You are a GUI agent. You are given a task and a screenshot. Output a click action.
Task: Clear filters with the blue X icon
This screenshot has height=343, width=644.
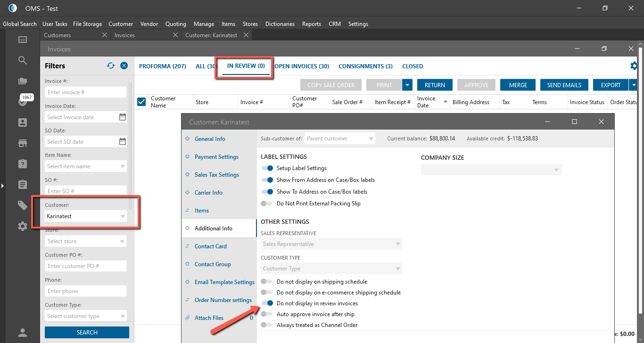click(124, 66)
